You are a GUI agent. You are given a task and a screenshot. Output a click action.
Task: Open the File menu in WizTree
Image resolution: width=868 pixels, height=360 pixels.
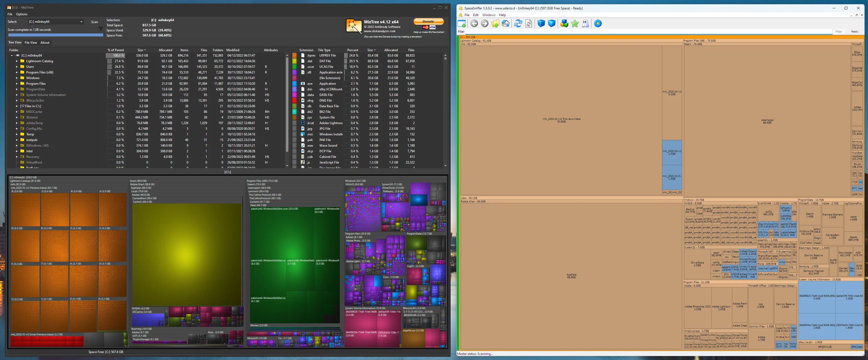coord(10,14)
